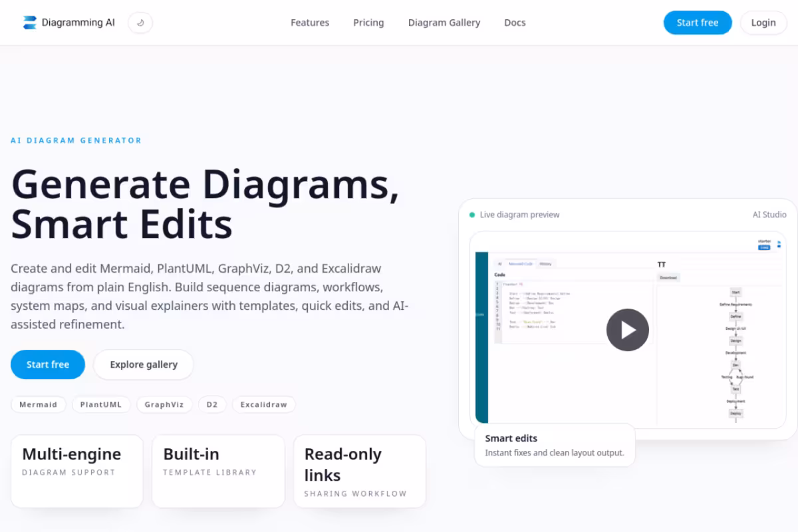
Task: Click the 'Live diagram preview' label
Action: (x=519, y=215)
